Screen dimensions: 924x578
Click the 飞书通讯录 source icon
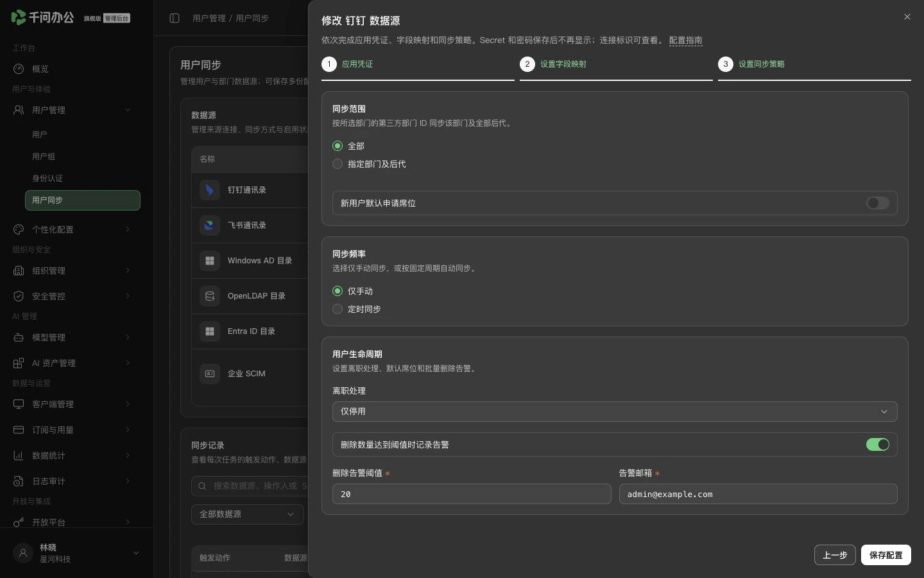(210, 225)
